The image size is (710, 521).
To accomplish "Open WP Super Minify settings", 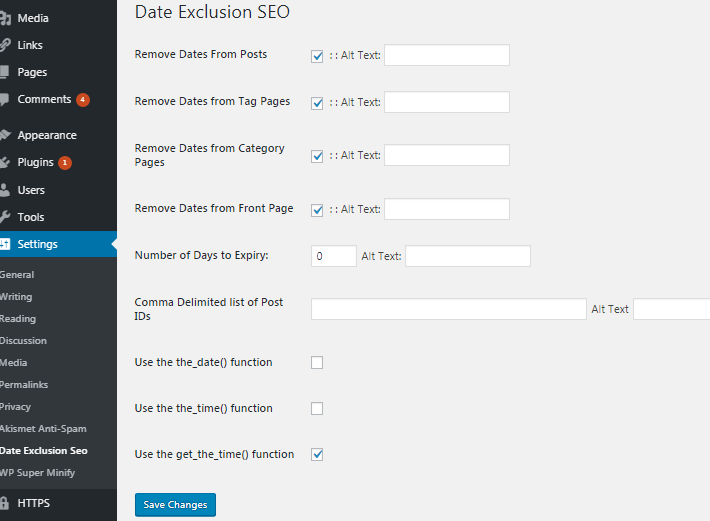I will [x=37, y=473].
